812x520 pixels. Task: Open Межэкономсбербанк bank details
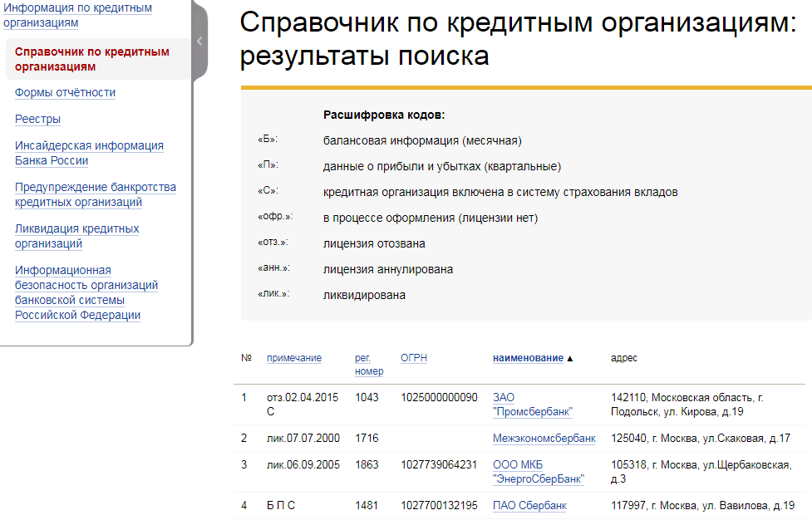point(544,438)
